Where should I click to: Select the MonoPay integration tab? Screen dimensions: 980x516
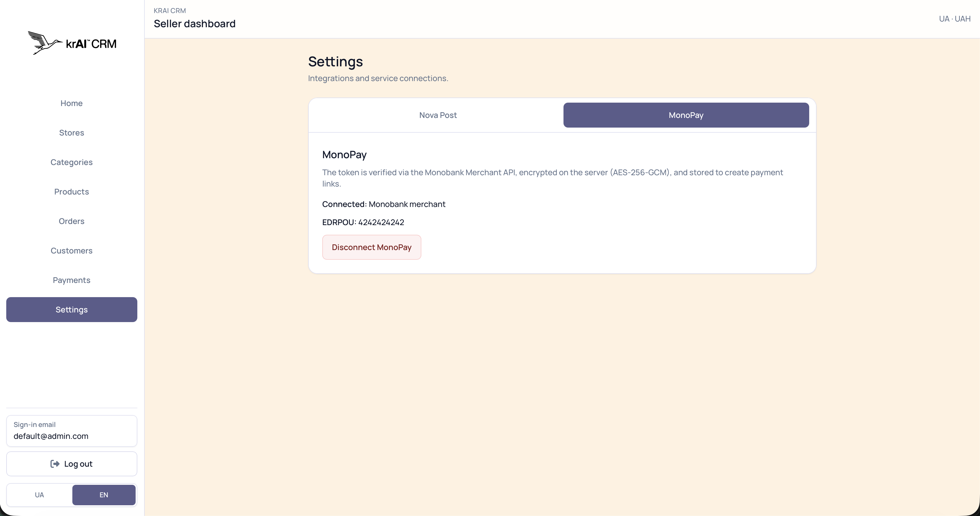(686, 115)
